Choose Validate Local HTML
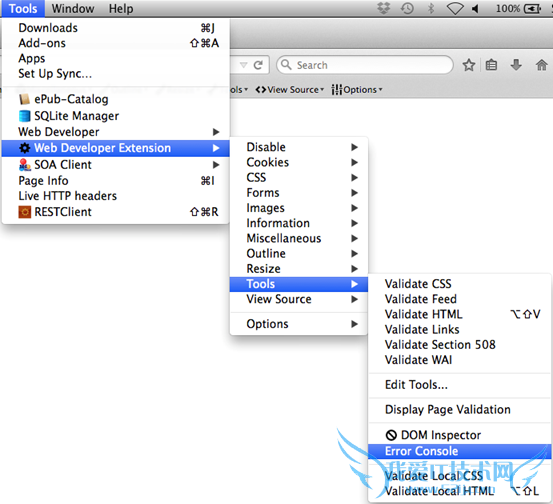Image resolution: width=553 pixels, height=504 pixels. [x=460, y=491]
